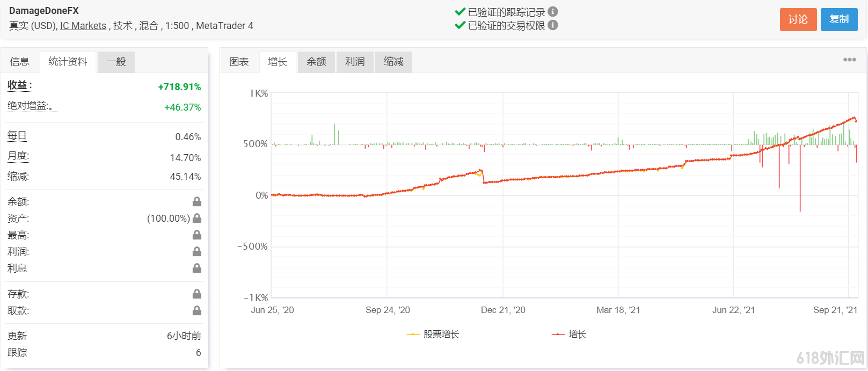The width and height of the screenshot is (868, 371).
Task: Switch to the 统计资料 tab
Action: (68, 62)
